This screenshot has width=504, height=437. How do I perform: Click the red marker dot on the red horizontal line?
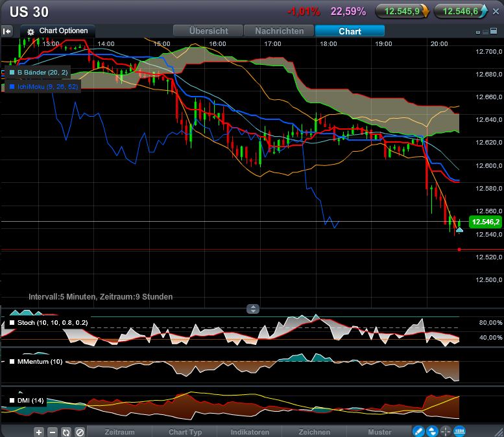pyautogui.click(x=459, y=250)
